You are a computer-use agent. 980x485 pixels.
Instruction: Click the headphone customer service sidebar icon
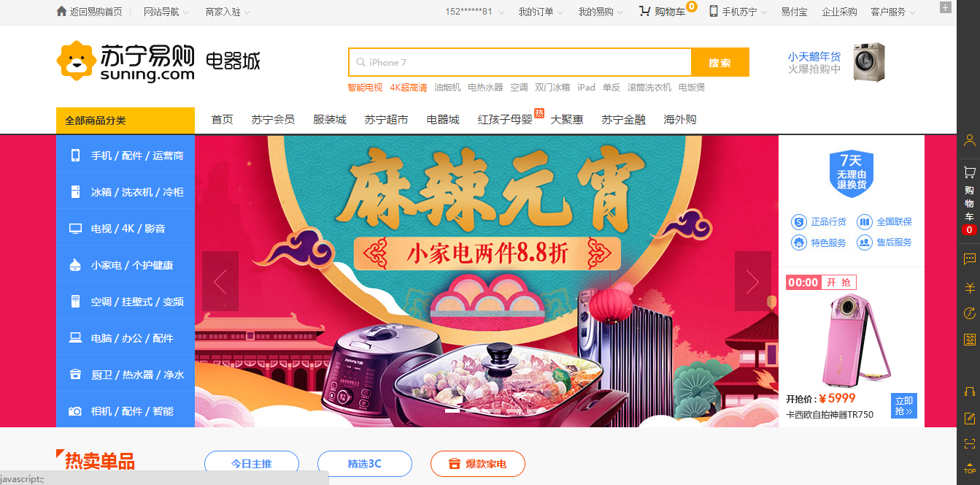click(x=969, y=392)
